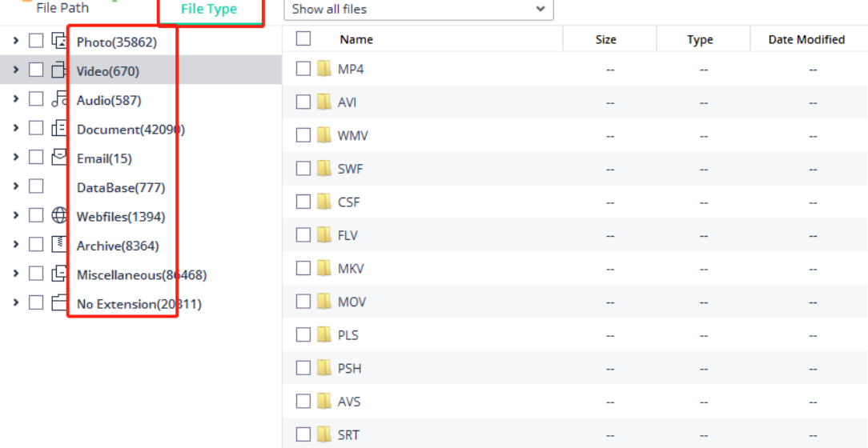Image resolution: width=868 pixels, height=448 pixels.
Task: Expand the Archive tree node
Action: (x=15, y=245)
